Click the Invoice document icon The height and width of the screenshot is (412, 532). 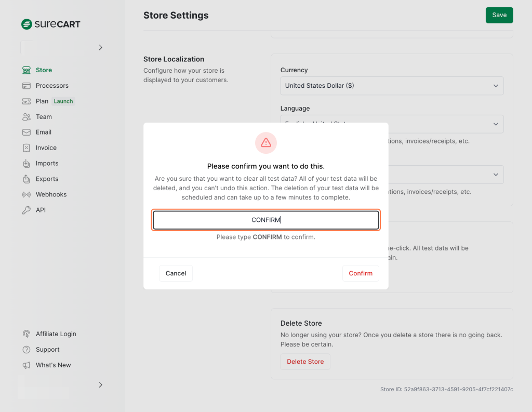click(26, 148)
